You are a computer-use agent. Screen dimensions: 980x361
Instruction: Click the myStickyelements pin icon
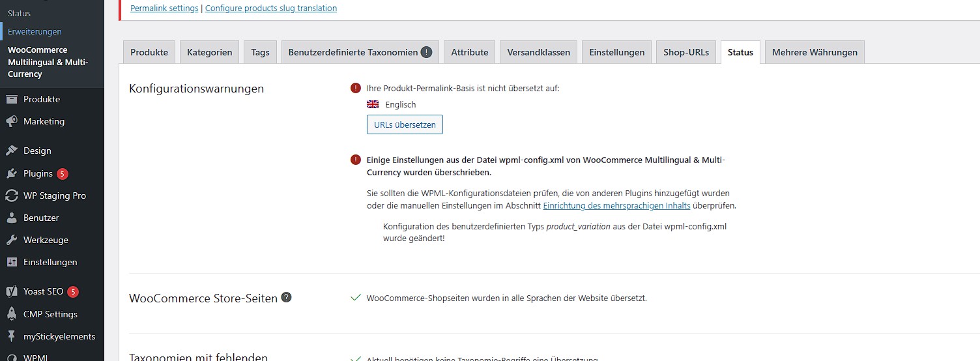pos(12,336)
